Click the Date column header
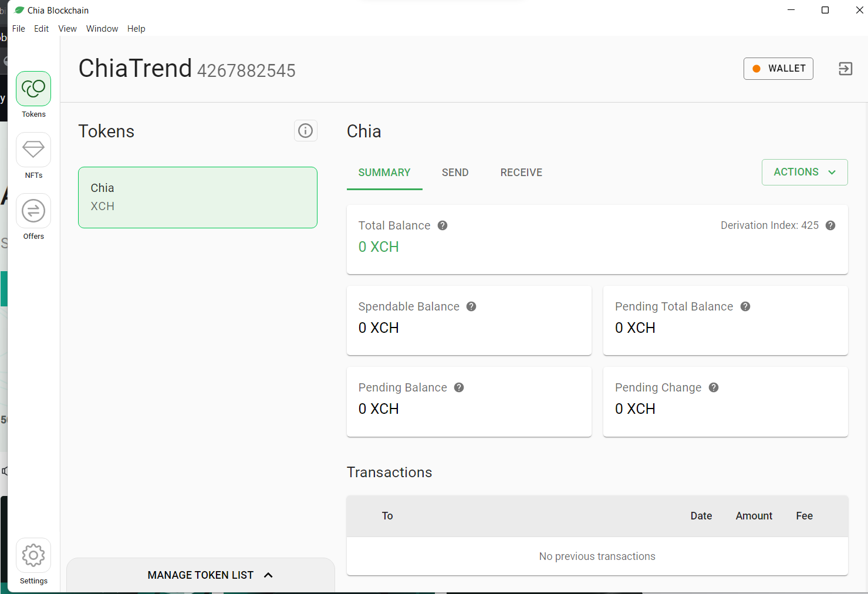Image resolution: width=868 pixels, height=594 pixels. click(x=701, y=516)
